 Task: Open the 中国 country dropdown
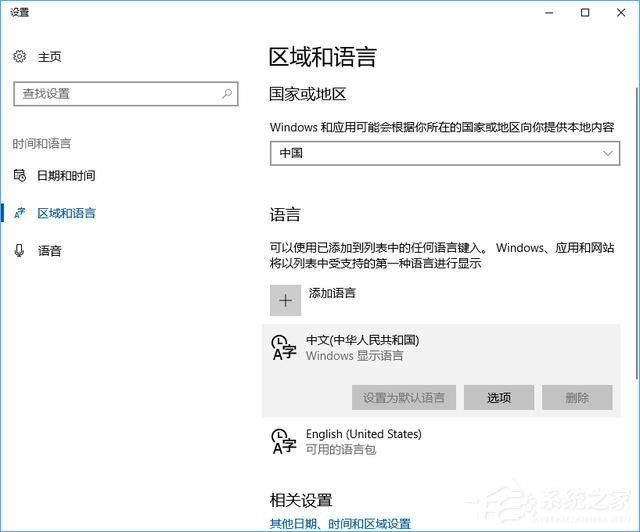pyautogui.click(x=445, y=154)
